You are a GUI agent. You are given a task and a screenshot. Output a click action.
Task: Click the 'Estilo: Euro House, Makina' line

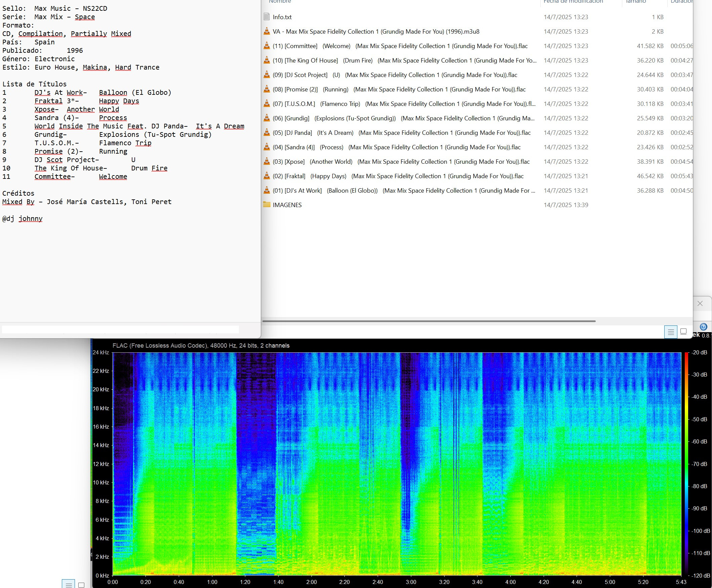(x=81, y=67)
